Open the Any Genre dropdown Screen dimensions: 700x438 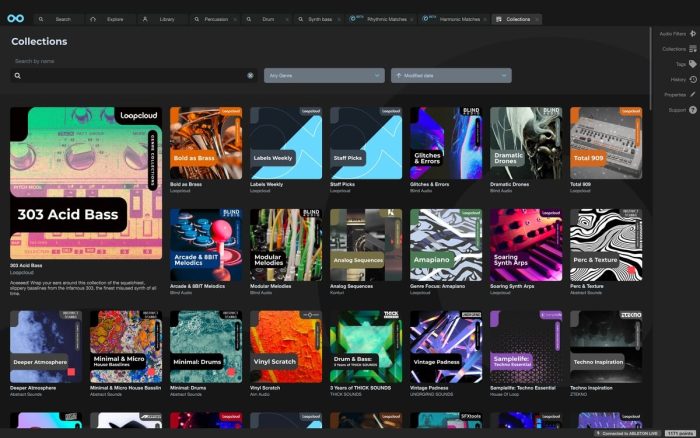pyautogui.click(x=324, y=75)
